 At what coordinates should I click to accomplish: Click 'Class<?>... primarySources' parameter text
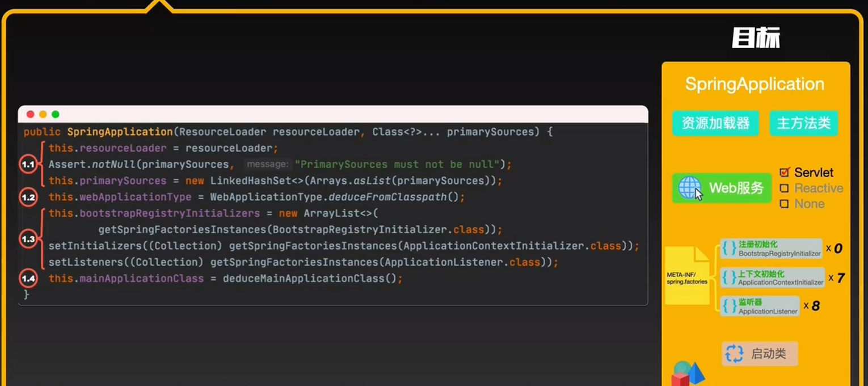point(453,132)
